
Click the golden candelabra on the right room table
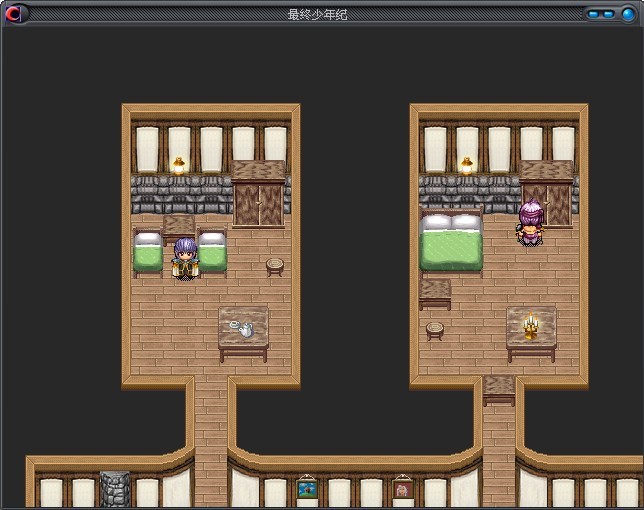(531, 326)
